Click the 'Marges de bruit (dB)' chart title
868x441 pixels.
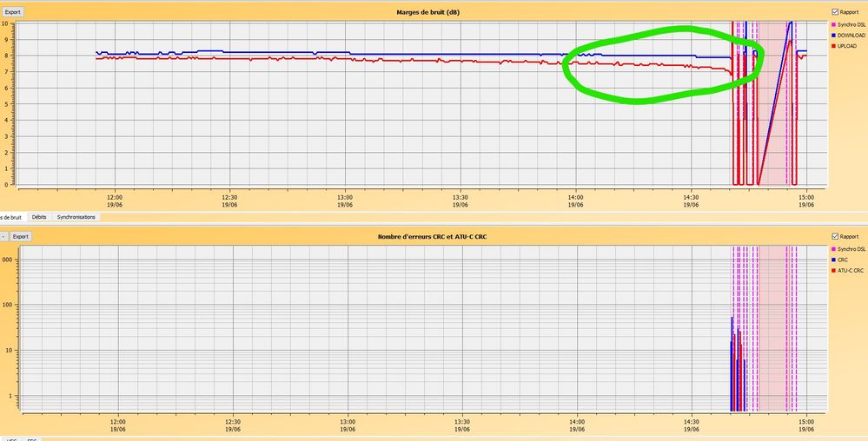pos(427,11)
